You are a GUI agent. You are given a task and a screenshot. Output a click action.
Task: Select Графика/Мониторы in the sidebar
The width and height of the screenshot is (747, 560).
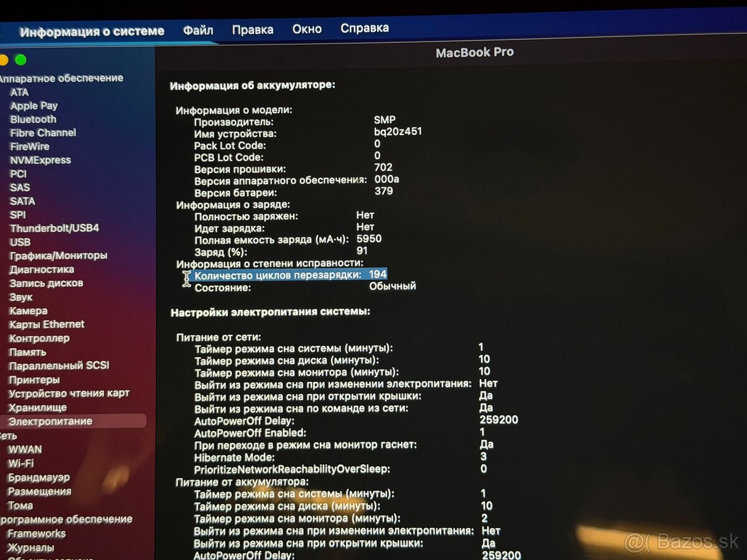coord(59,256)
